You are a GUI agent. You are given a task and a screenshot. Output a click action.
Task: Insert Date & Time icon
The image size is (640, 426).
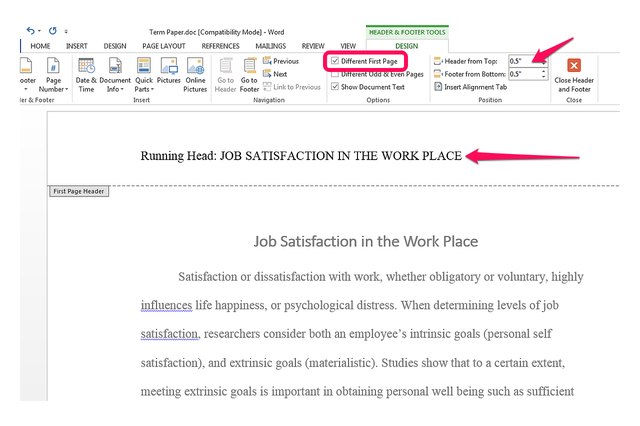pyautogui.click(x=86, y=75)
